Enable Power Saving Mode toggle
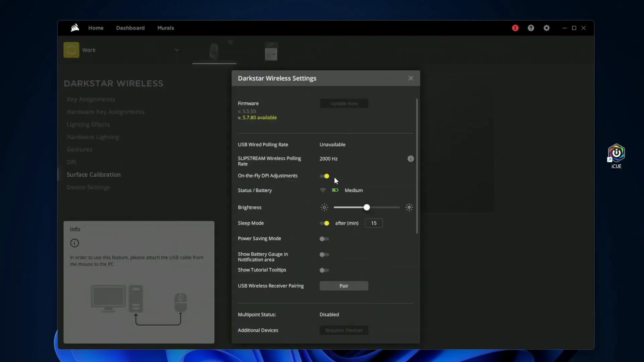Screen dimensions: 644x362 point(324,239)
